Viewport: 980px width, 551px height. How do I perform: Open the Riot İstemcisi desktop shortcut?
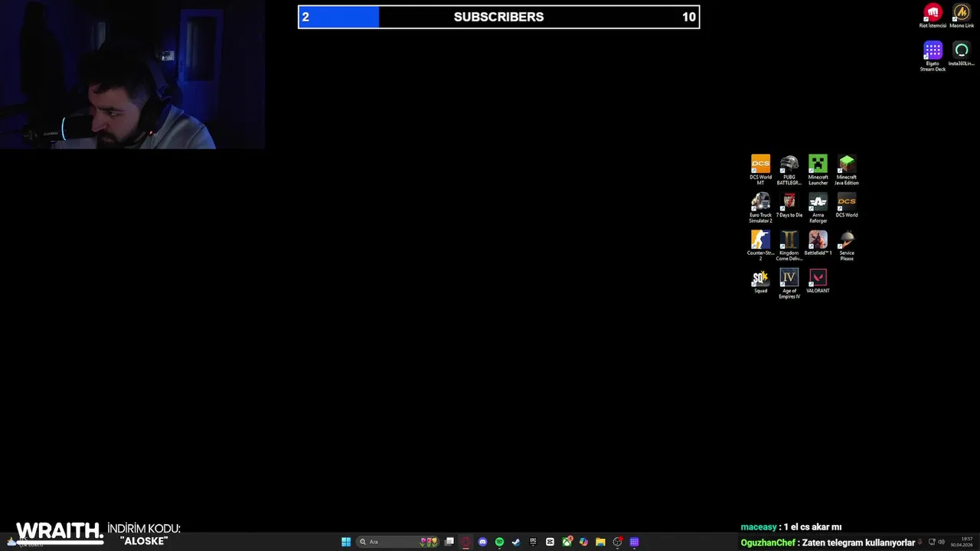(x=933, y=15)
